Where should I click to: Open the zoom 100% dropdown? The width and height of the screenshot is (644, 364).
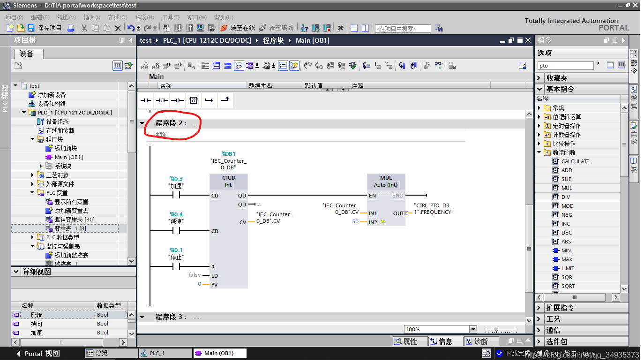coord(473,329)
